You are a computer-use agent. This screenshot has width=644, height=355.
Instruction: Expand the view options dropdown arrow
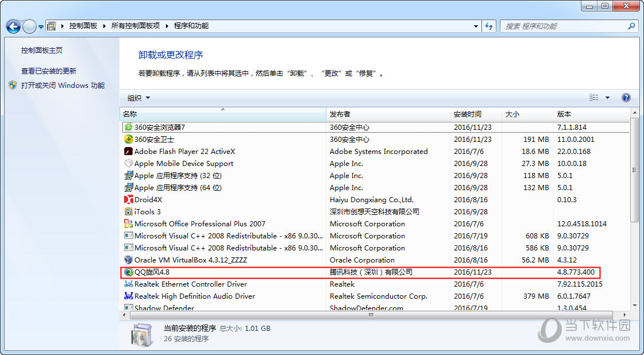click(x=607, y=98)
